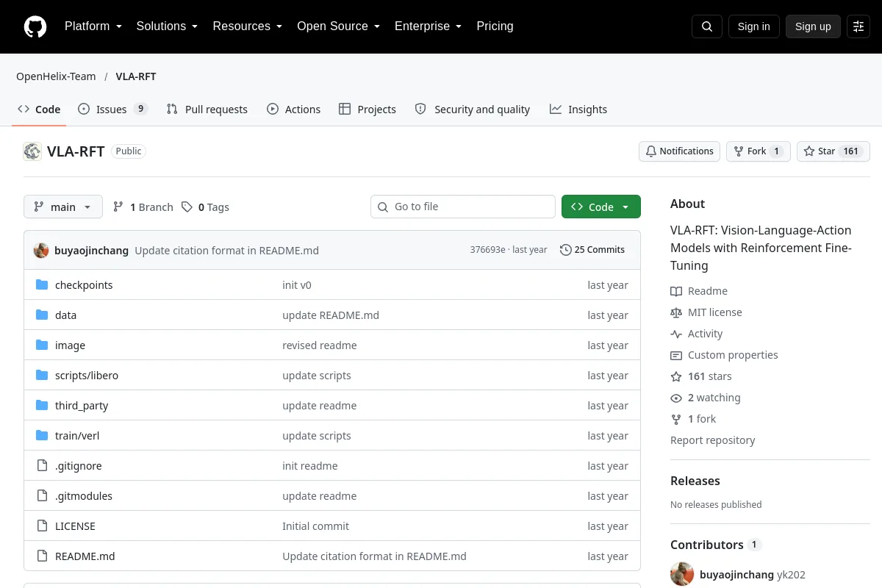Expand the Open Source menu
The image size is (882, 588).
coord(338,26)
